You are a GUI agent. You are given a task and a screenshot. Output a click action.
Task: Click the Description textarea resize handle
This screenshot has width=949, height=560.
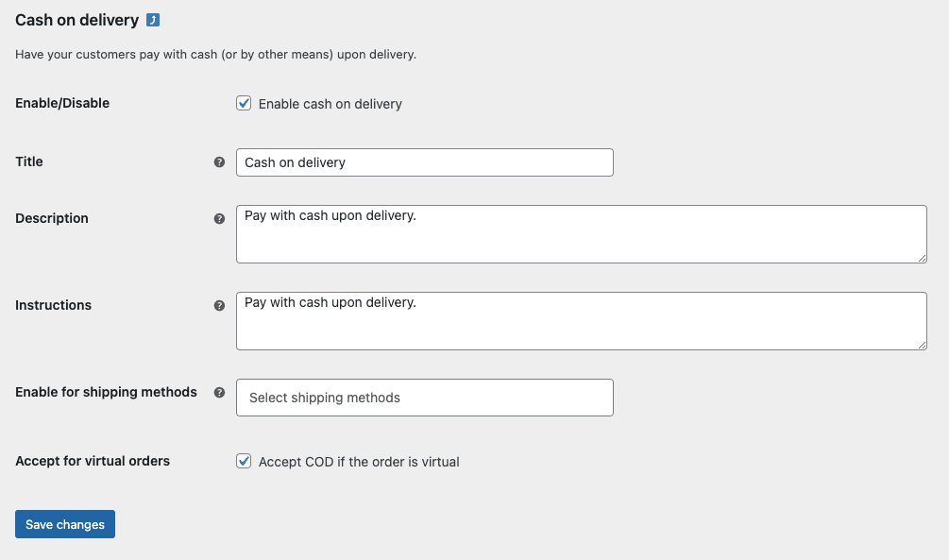[923, 259]
